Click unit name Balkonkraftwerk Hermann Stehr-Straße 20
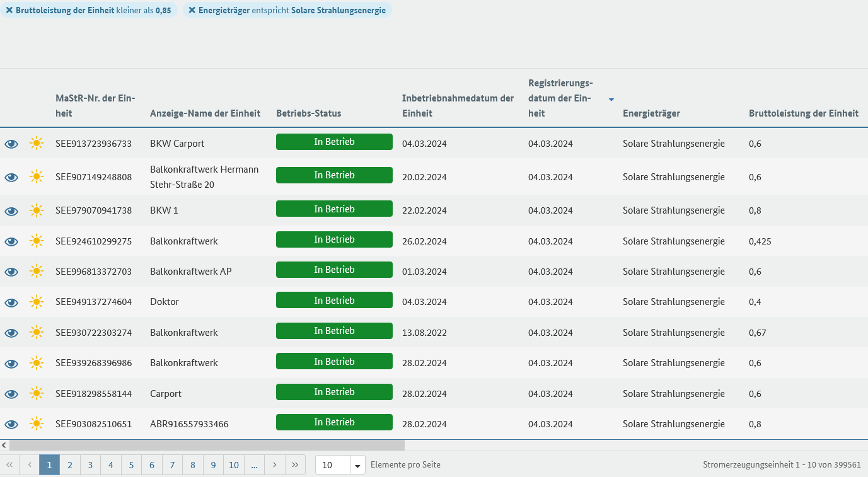Screen dimensions: 868x477 coord(204,177)
